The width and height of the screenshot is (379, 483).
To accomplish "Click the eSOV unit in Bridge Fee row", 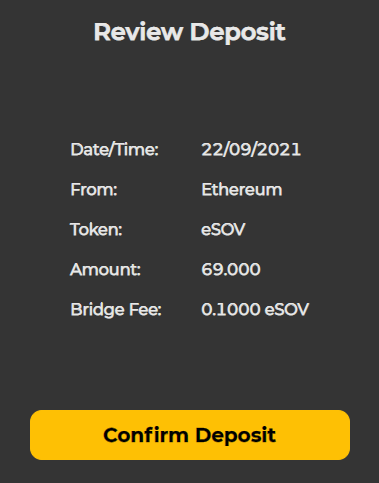I will (287, 309).
